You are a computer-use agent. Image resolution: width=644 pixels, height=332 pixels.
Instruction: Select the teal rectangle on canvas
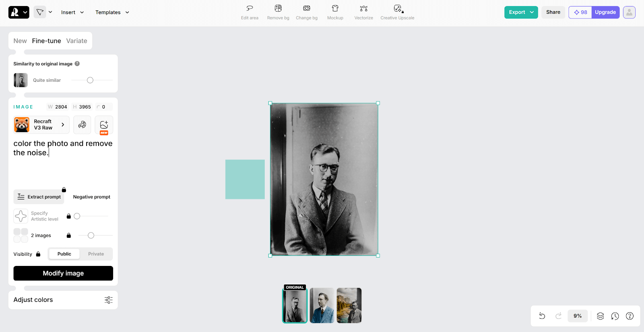[x=245, y=179]
